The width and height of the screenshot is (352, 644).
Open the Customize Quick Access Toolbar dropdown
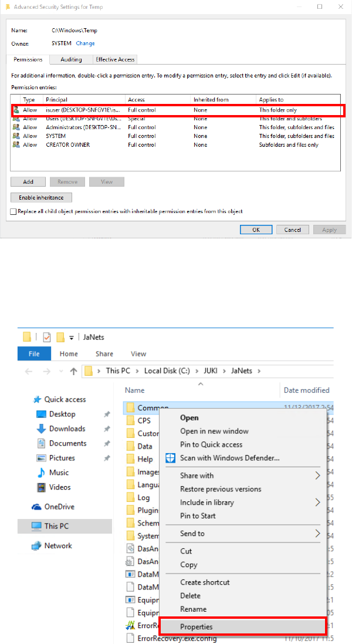tap(72, 338)
